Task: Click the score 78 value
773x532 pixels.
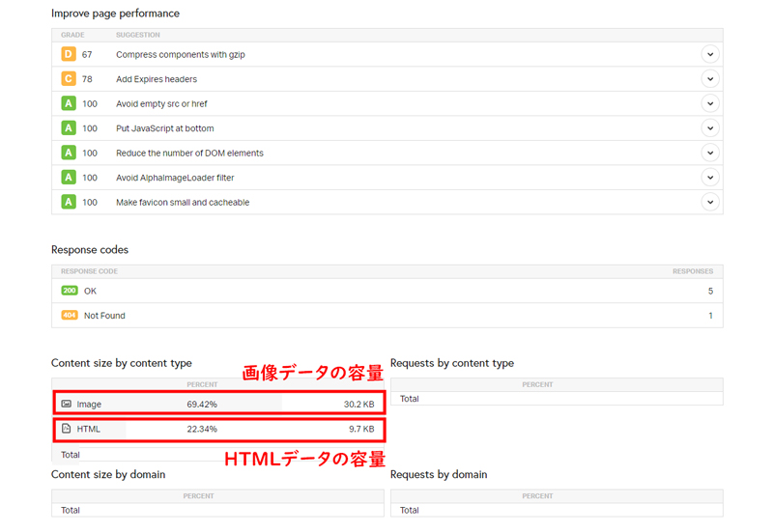Action: pos(87,79)
